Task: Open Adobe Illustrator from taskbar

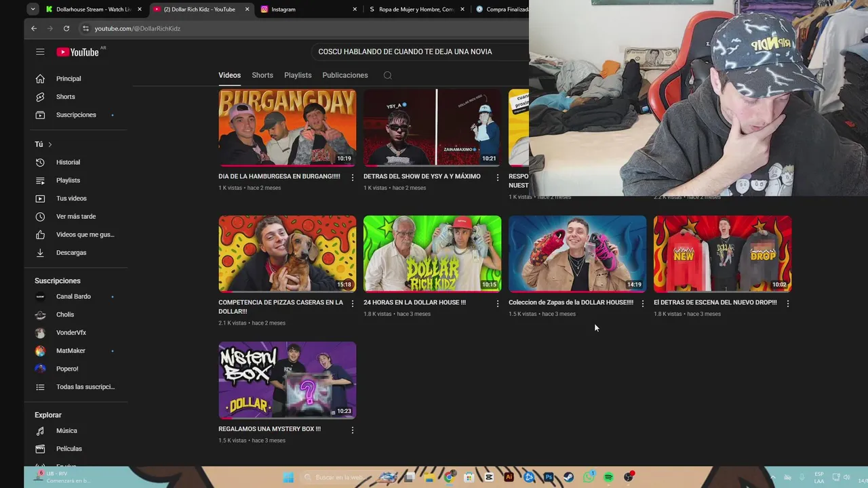Action: click(509, 477)
